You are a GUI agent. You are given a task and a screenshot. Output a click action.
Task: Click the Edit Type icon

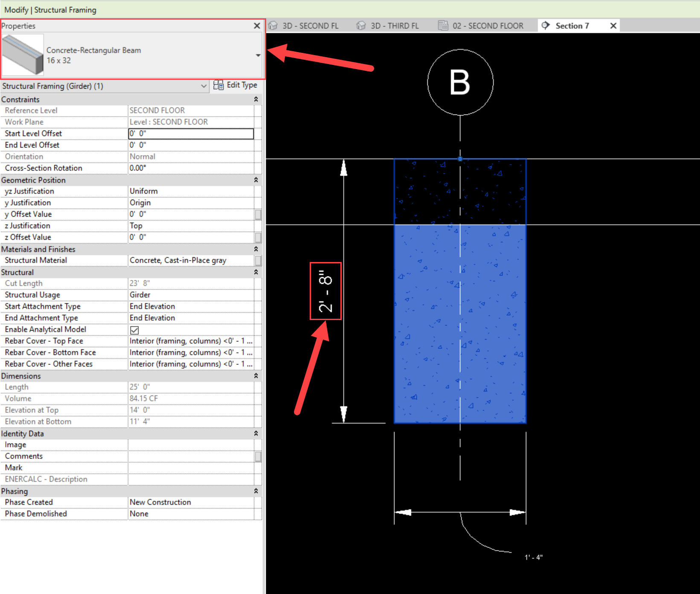(x=218, y=85)
